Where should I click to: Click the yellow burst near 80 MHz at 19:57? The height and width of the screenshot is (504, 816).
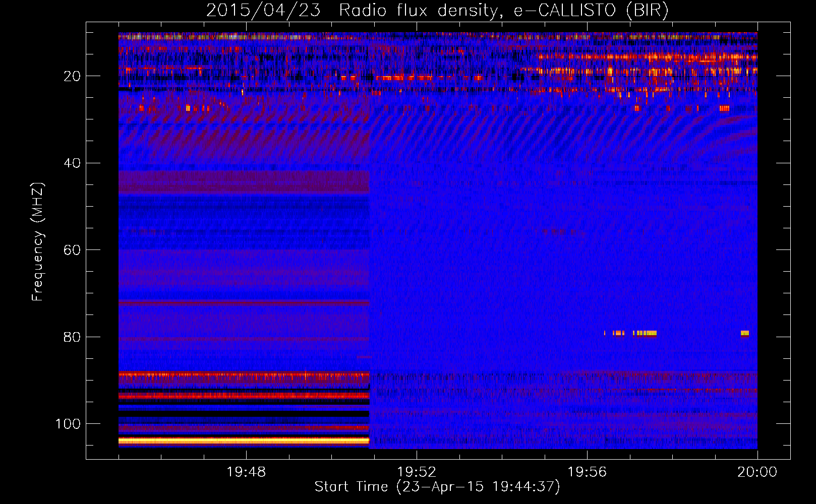[645, 333]
